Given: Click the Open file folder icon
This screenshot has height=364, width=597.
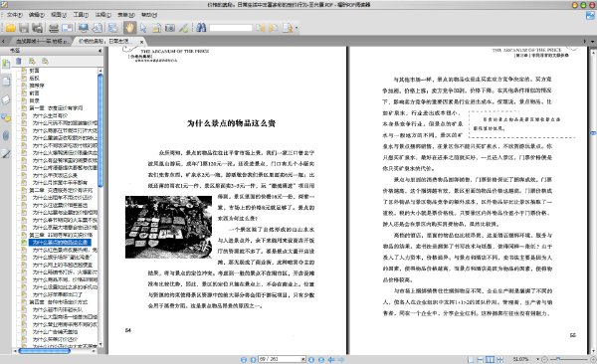Looking at the screenshot, I should pos(10,28).
